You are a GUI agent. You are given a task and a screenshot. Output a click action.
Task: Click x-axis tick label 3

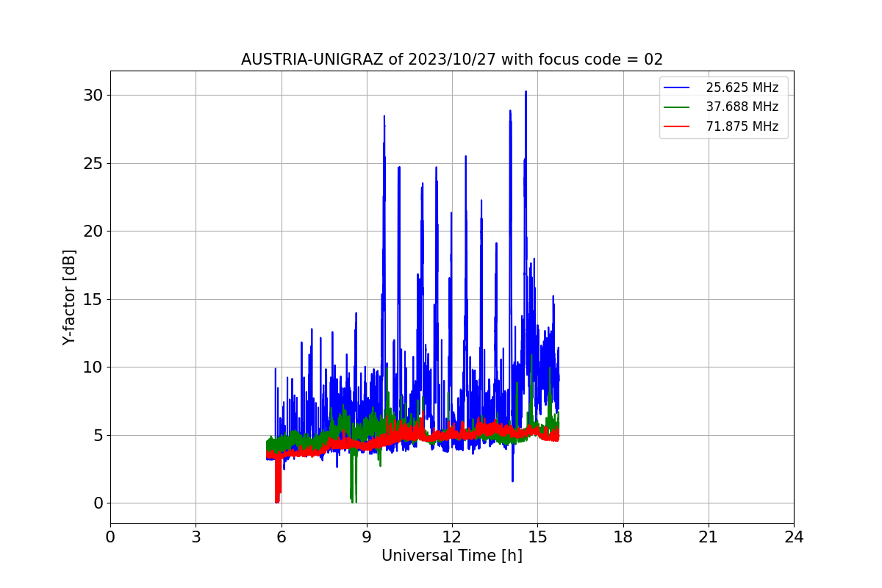click(x=196, y=537)
